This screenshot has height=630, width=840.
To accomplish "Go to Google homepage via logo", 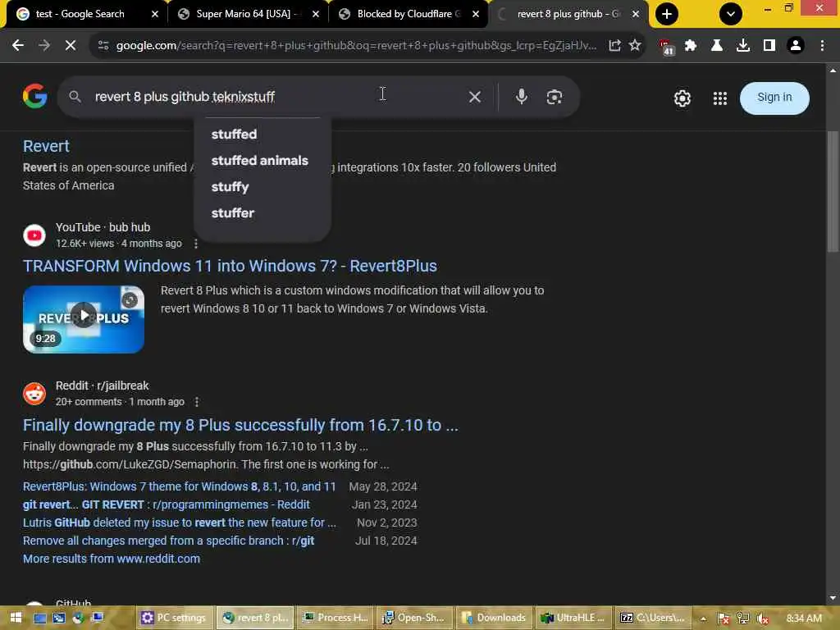I will pyautogui.click(x=34, y=97).
